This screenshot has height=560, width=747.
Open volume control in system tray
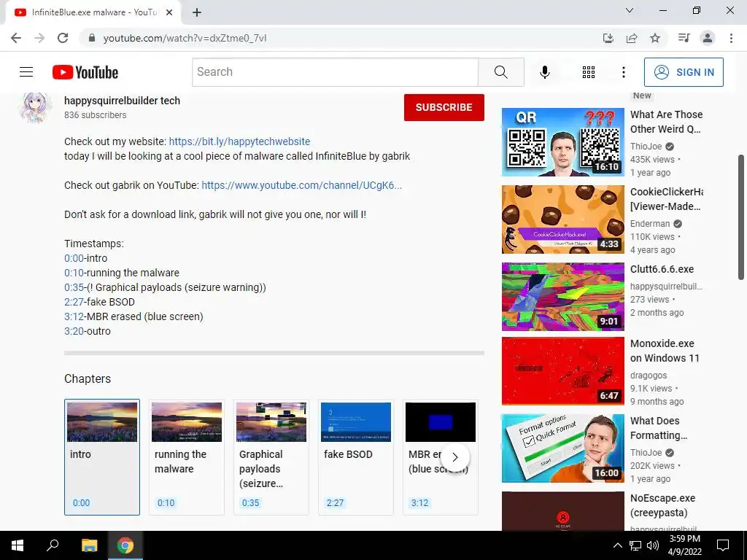point(653,545)
